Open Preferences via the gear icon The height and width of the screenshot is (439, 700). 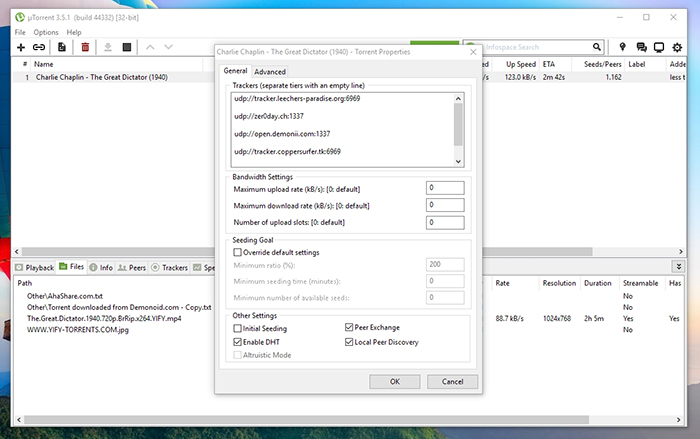677,47
